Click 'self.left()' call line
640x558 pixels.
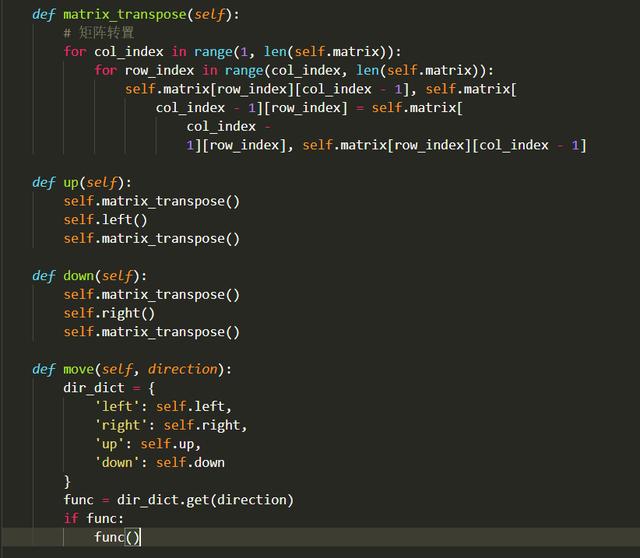(105, 220)
